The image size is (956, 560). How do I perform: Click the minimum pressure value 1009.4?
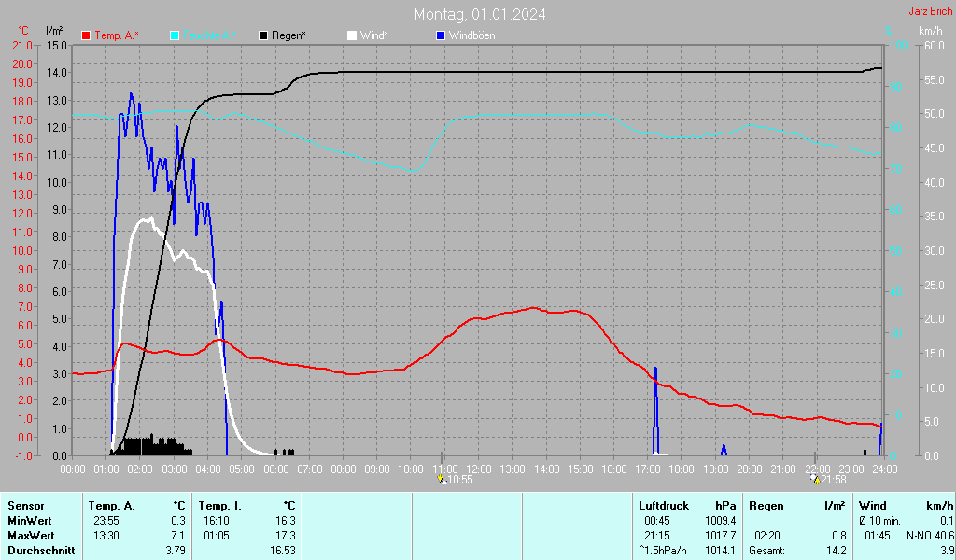point(720,521)
